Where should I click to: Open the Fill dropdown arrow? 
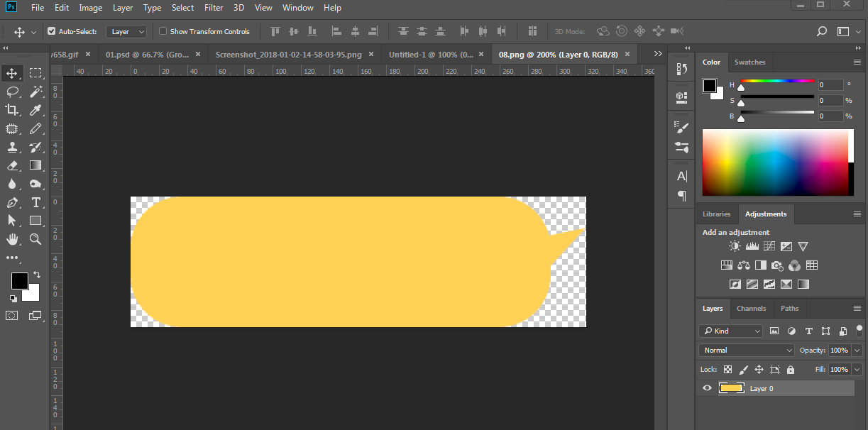coord(857,370)
